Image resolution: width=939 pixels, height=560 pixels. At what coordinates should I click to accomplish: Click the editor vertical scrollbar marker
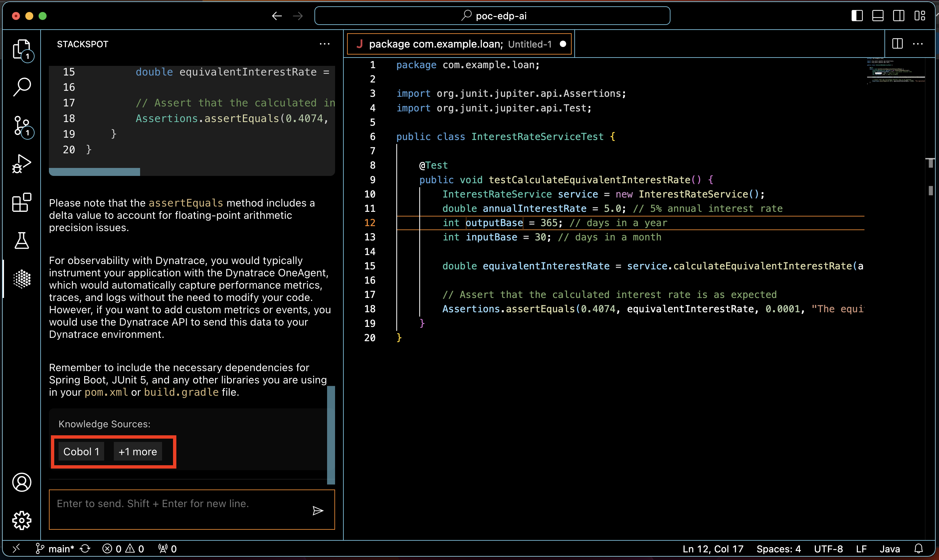[x=931, y=163]
